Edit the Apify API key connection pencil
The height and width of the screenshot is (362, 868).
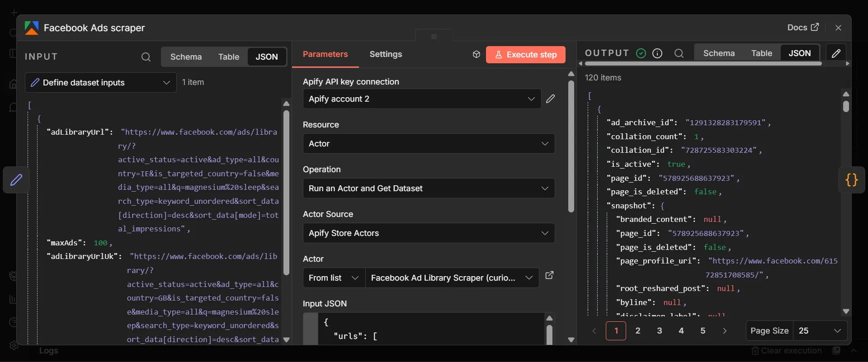coord(550,99)
